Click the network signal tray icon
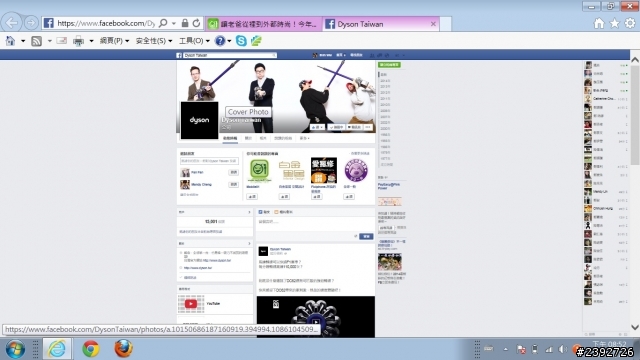 549,349
